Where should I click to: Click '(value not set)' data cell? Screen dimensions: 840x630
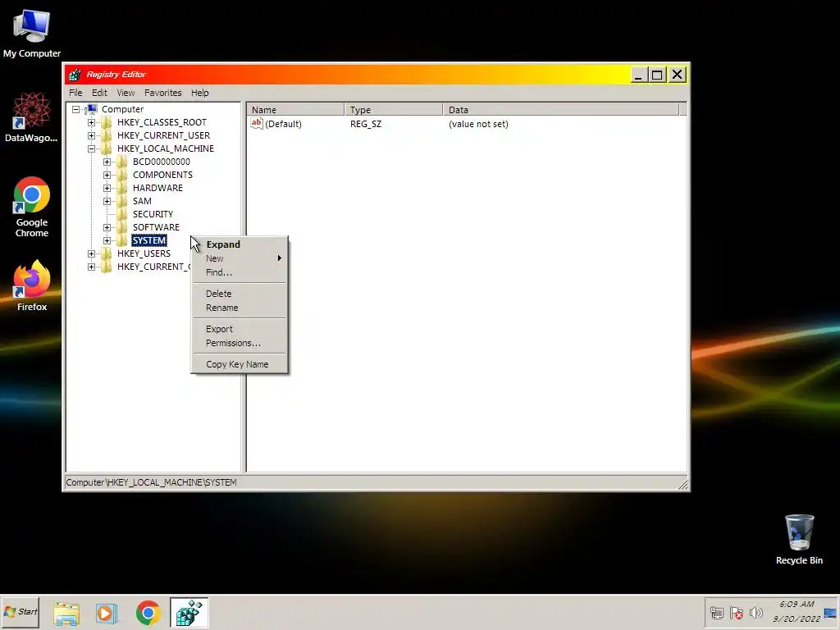coord(478,124)
